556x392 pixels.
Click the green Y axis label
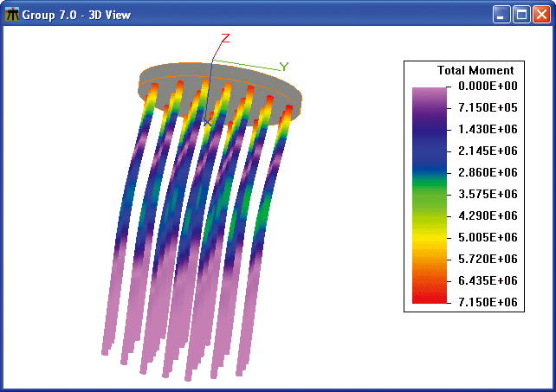[284, 67]
